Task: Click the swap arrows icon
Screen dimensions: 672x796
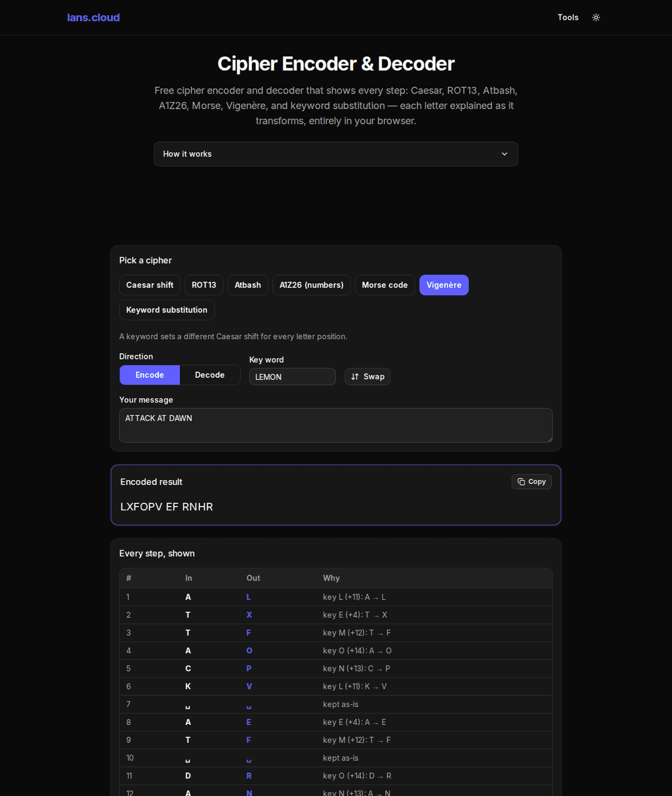Action: click(354, 377)
